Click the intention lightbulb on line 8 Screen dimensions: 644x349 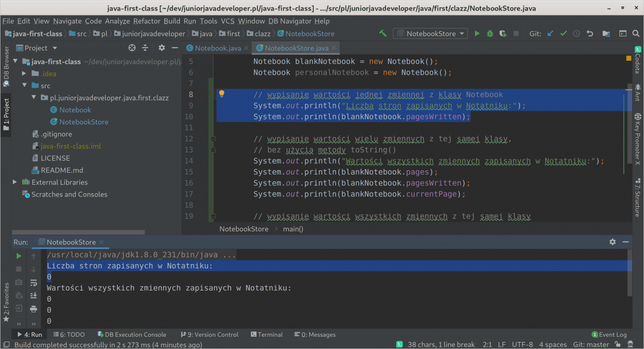pos(221,94)
